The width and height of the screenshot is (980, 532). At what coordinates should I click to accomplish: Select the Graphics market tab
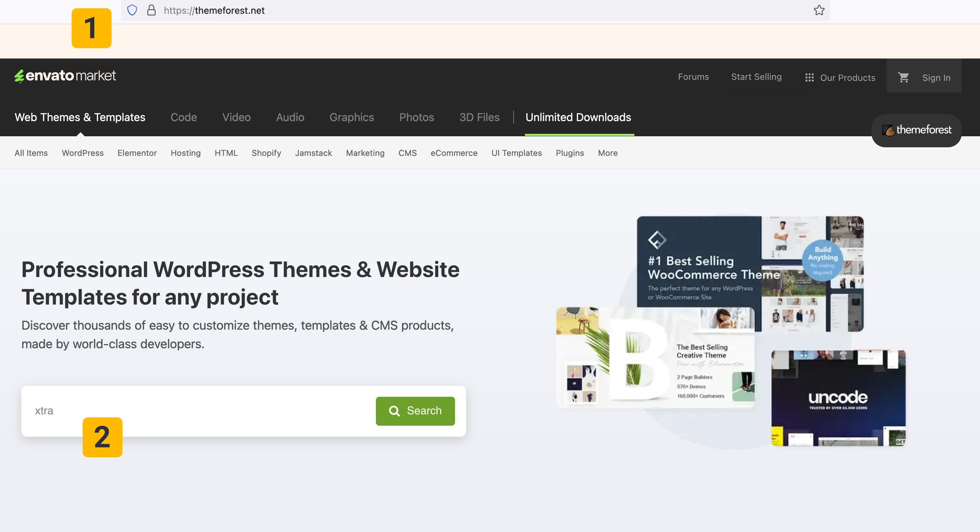click(x=351, y=117)
